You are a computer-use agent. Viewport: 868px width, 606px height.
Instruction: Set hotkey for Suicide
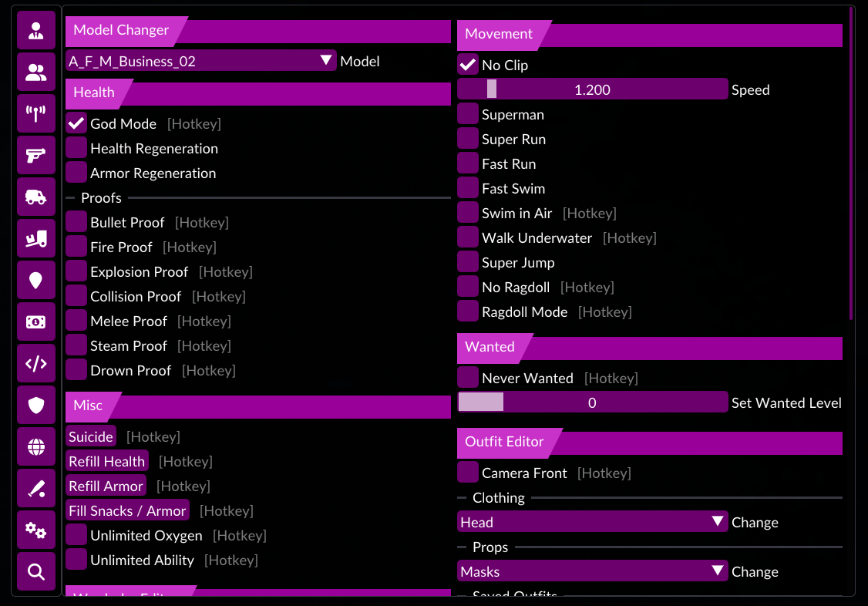coord(153,436)
